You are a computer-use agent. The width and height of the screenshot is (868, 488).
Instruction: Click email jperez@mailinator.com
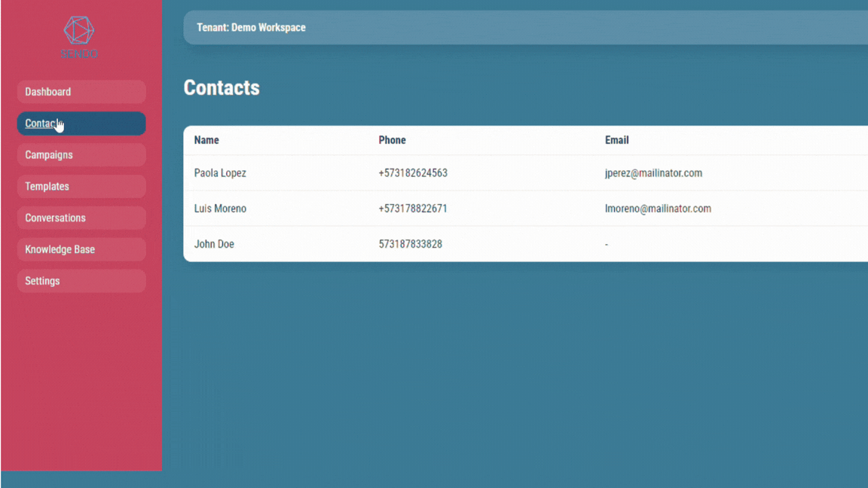click(x=653, y=173)
